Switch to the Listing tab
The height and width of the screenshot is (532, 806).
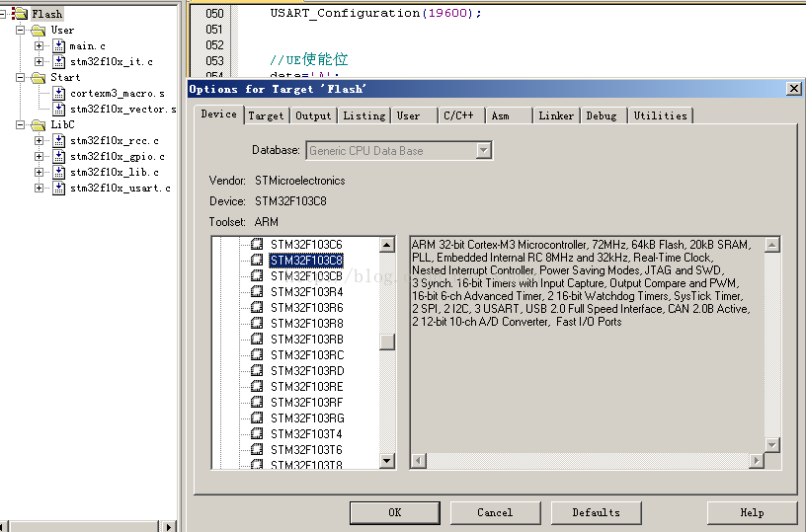pyautogui.click(x=363, y=115)
